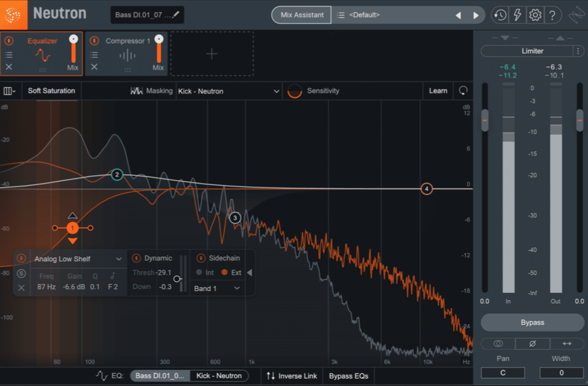The image size is (588, 386).
Task: Click the Bypass button
Action: (532, 322)
